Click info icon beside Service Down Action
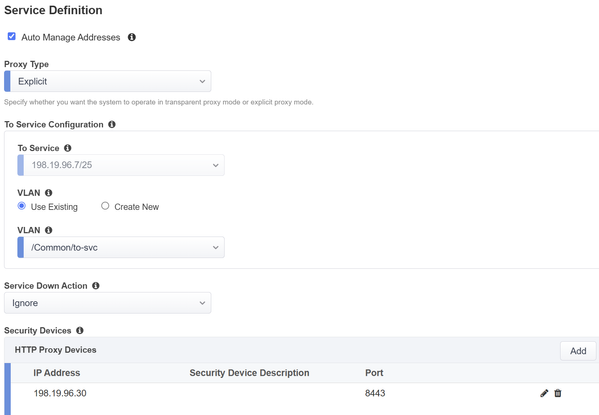Image resolution: width=599 pixels, height=415 pixels. point(96,285)
